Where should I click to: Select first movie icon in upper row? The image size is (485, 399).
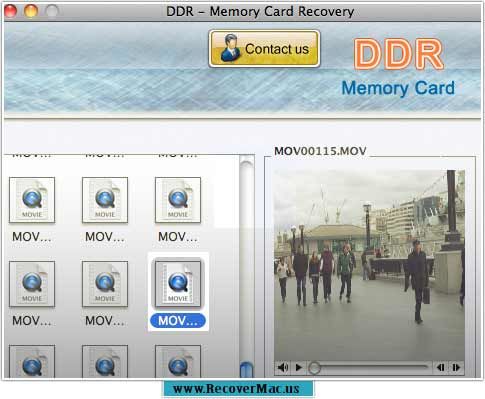tap(32, 200)
